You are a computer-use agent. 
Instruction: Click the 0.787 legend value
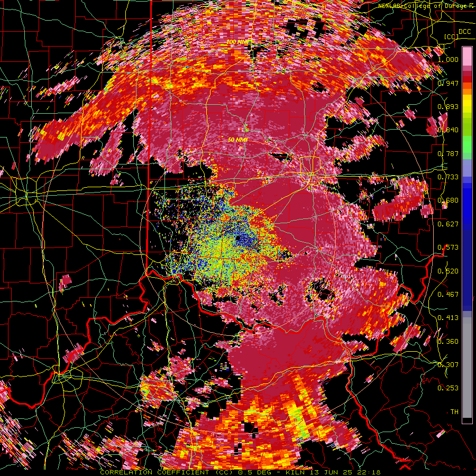[448, 153]
